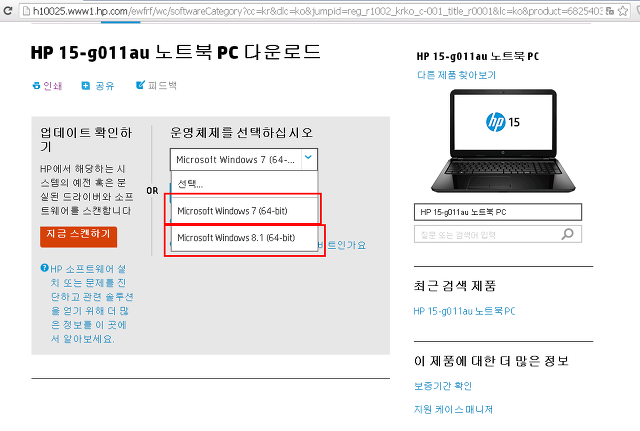Click the share plus icon next to 공유

85,85
